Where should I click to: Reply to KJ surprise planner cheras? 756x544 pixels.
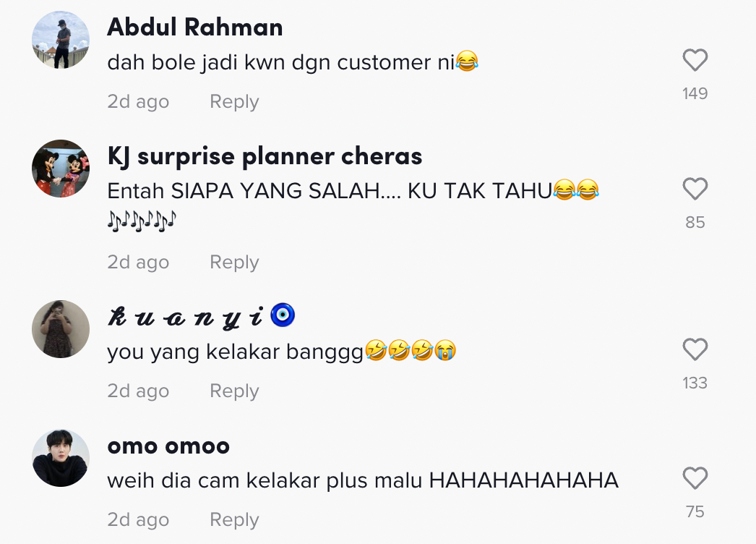[x=233, y=262]
